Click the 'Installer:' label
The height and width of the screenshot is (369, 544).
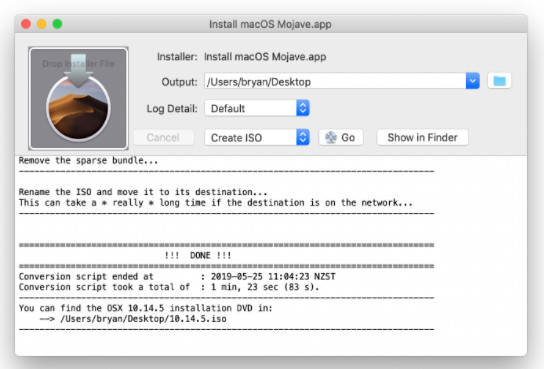coord(177,57)
